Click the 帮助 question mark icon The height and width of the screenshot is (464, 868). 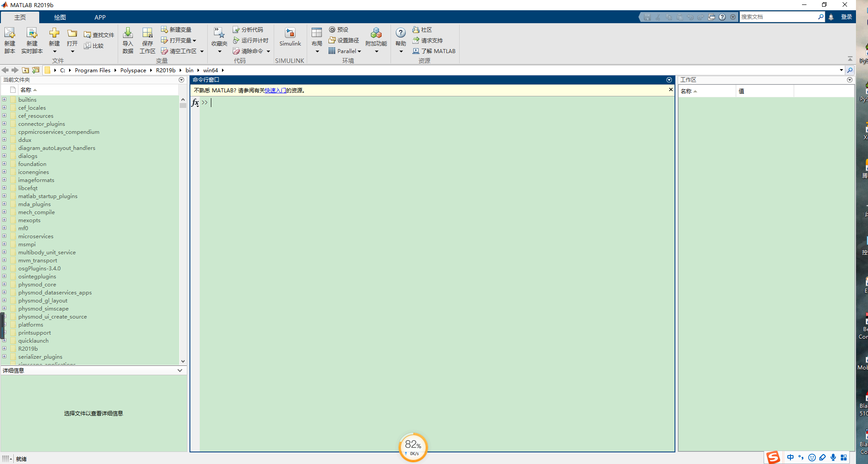pyautogui.click(x=401, y=33)
